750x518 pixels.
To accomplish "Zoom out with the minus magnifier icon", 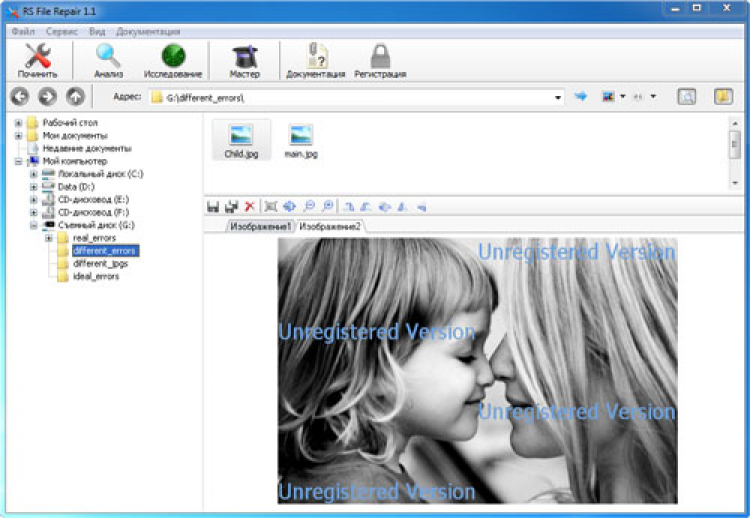I will click(309, 207).
